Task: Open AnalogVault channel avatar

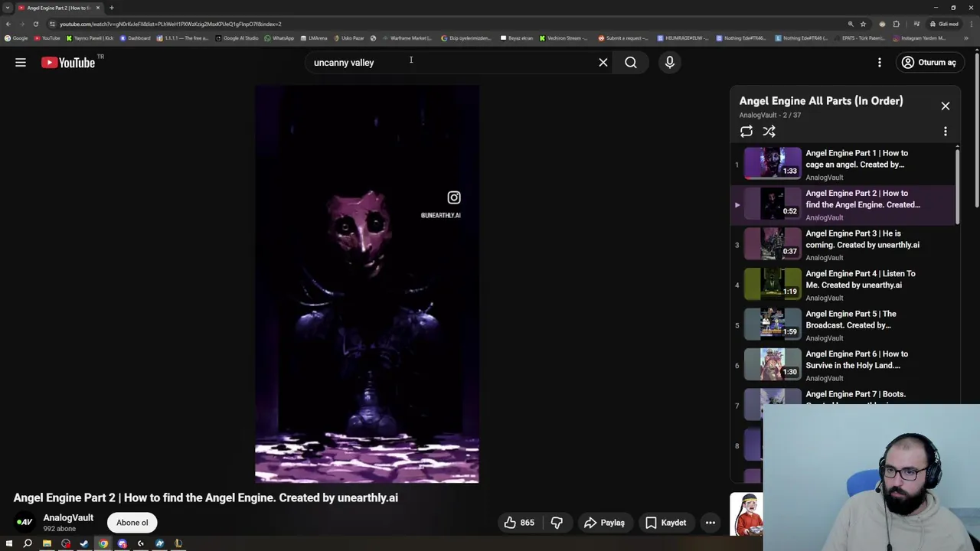Action: [24, 523]
